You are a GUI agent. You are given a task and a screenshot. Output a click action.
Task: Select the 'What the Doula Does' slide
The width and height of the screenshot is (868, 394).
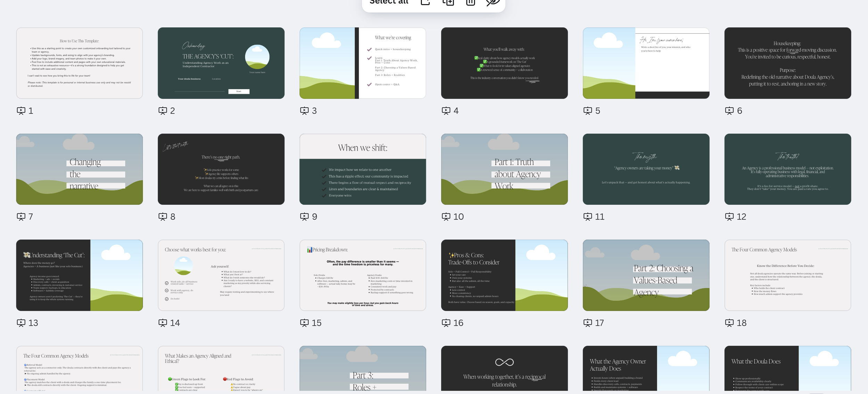(x=787, y=369)
